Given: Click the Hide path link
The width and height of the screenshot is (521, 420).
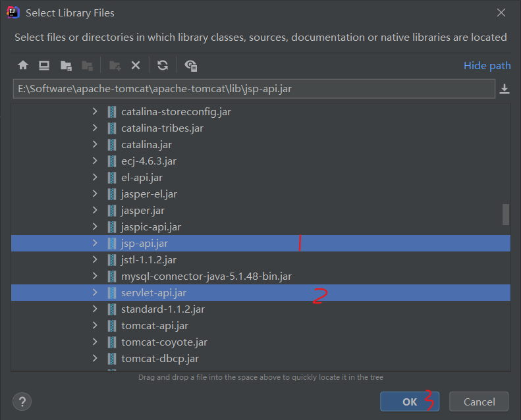Looking at the screenshot, I should click(x=487, y=66).
